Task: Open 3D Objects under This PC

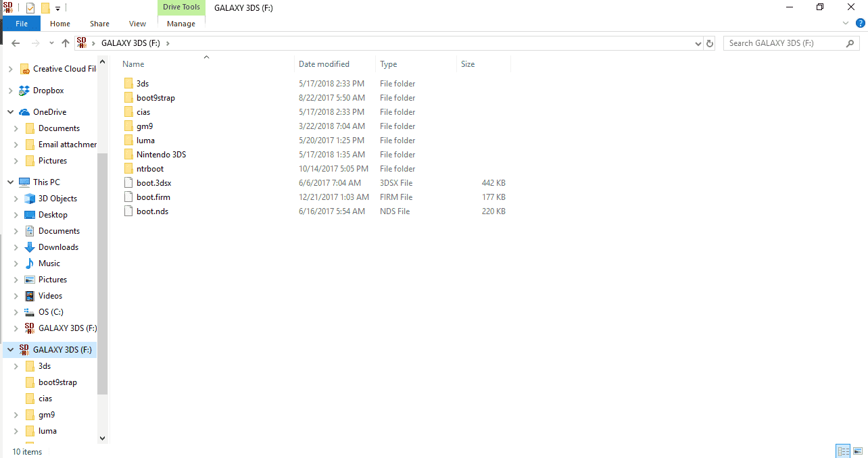Action: click(57, 199)
